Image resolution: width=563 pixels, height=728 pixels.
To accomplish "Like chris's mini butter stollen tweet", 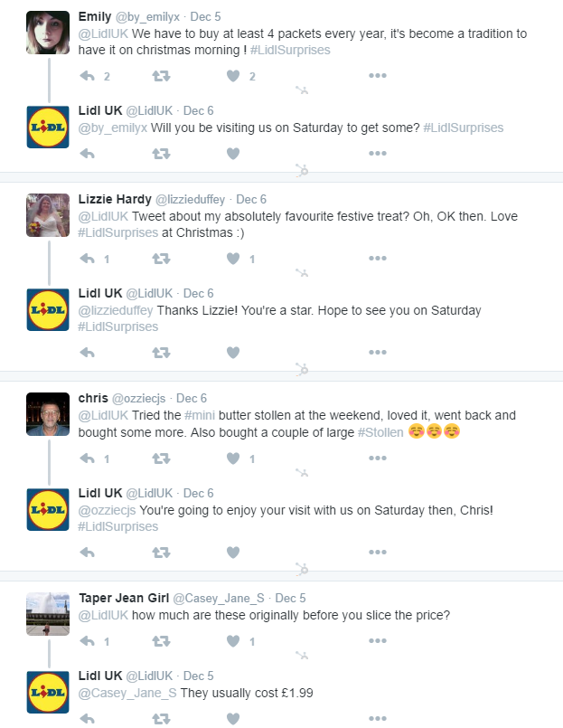I will 232,459.
